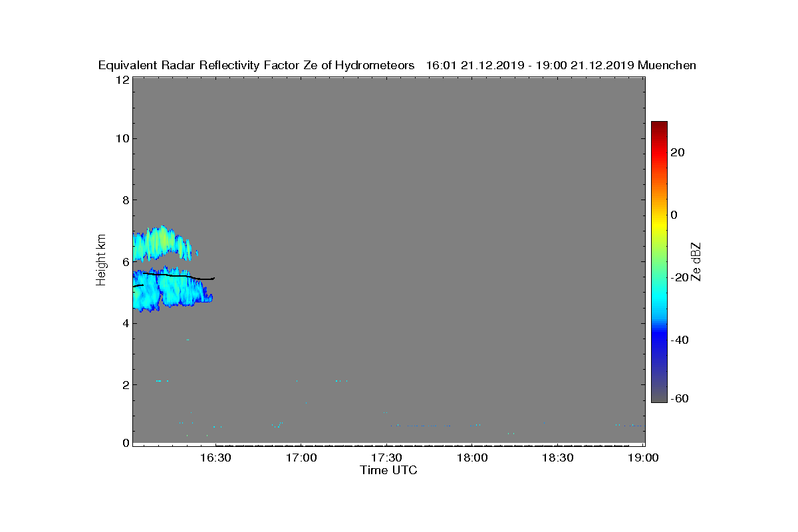Click the plot title 'Equivalent Radar Reflectivity Factor Ze of Hydrometeors'
This screenshot has width=798, height=532.
[x=256, y=65]
